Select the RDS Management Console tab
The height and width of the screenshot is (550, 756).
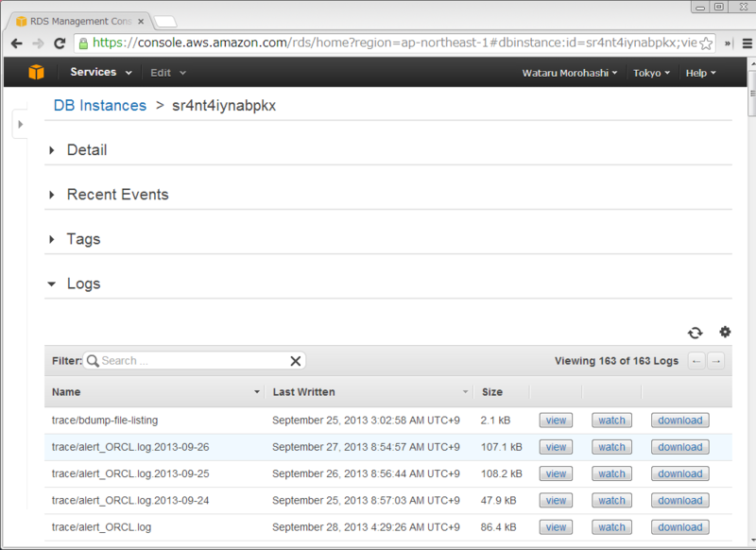pos(79,22)
